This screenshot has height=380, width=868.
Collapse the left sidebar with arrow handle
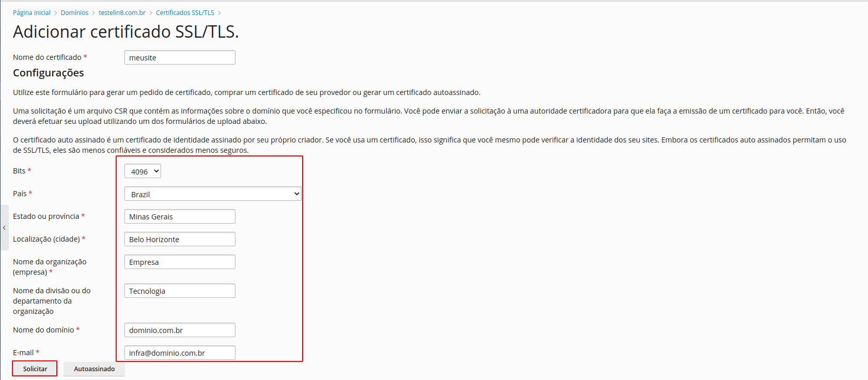point(4,228)
